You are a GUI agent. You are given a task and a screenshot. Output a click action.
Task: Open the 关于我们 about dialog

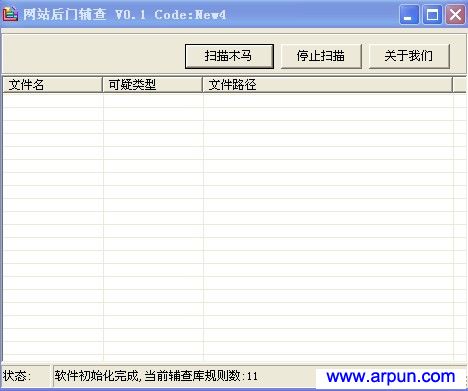point(409,56)
